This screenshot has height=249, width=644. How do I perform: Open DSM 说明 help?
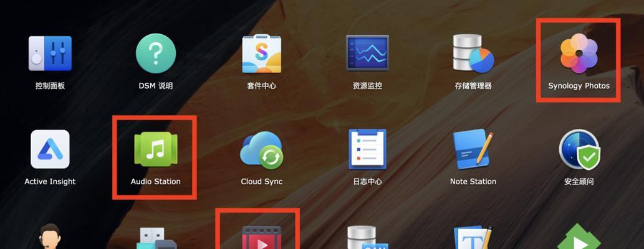[x=156, y=54]
